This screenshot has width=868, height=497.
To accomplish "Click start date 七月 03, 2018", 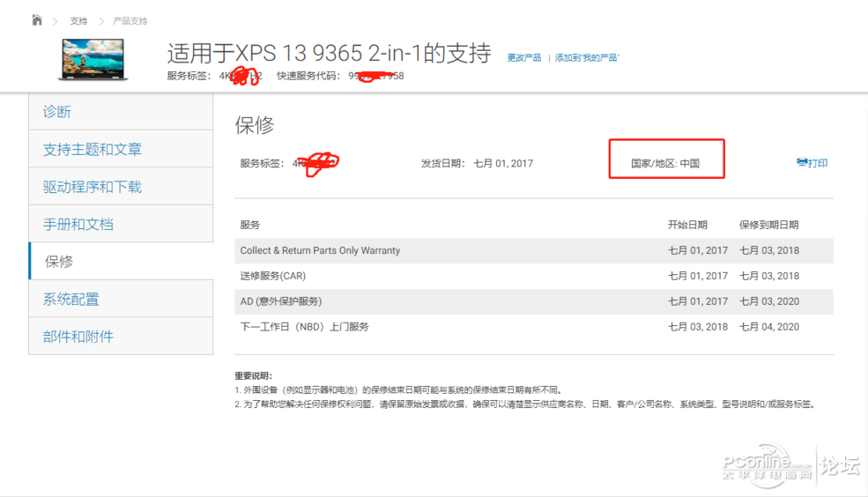I will [698, 327].
